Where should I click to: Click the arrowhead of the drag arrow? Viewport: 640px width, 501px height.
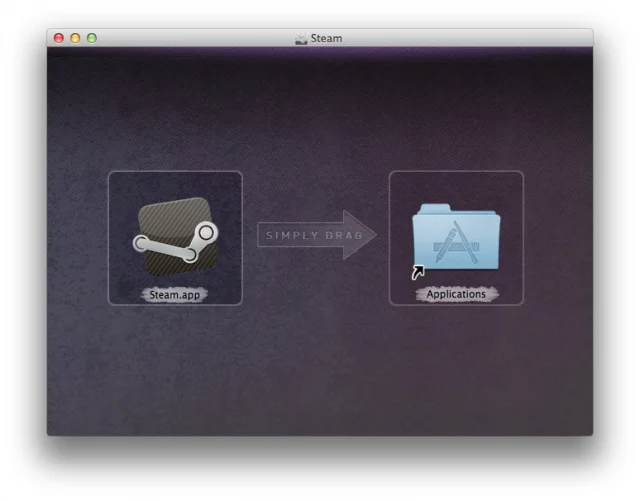362,236
